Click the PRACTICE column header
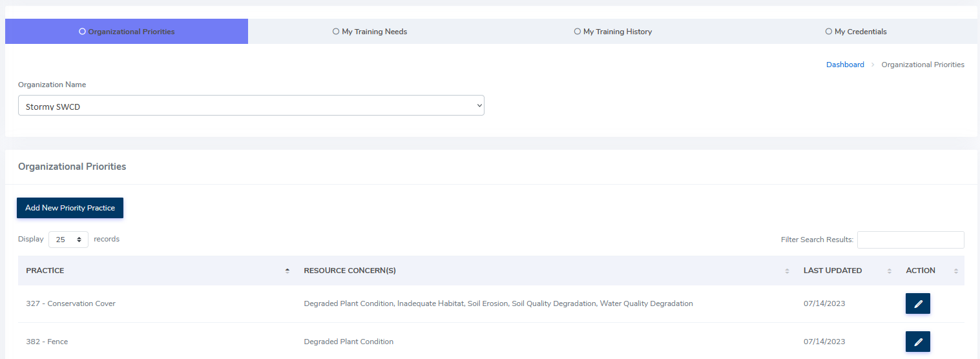 [45, 271]
